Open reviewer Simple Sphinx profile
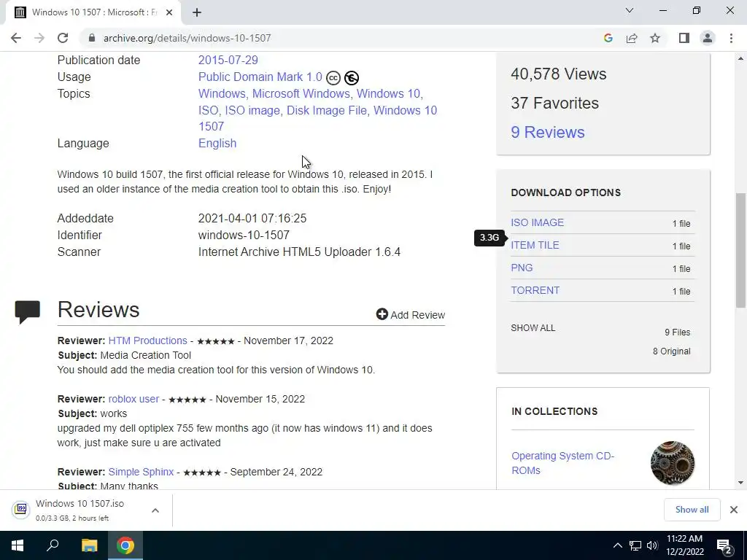 pyautogui.click(x=141, y=472)
